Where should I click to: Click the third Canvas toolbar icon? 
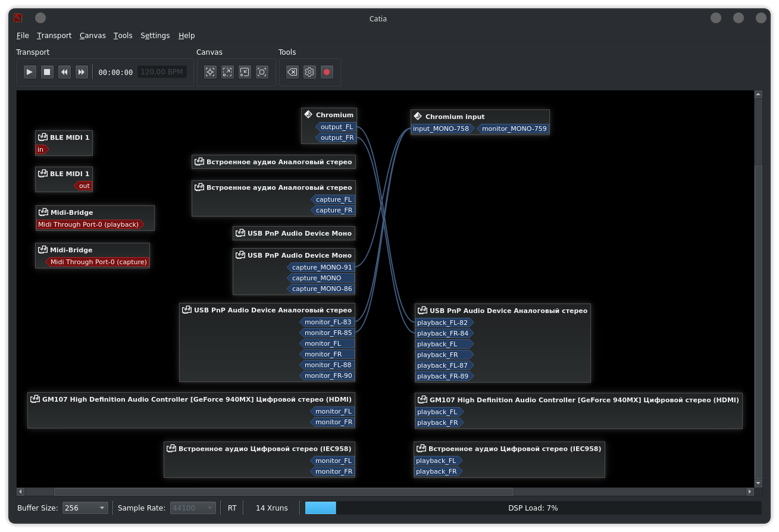245,72
